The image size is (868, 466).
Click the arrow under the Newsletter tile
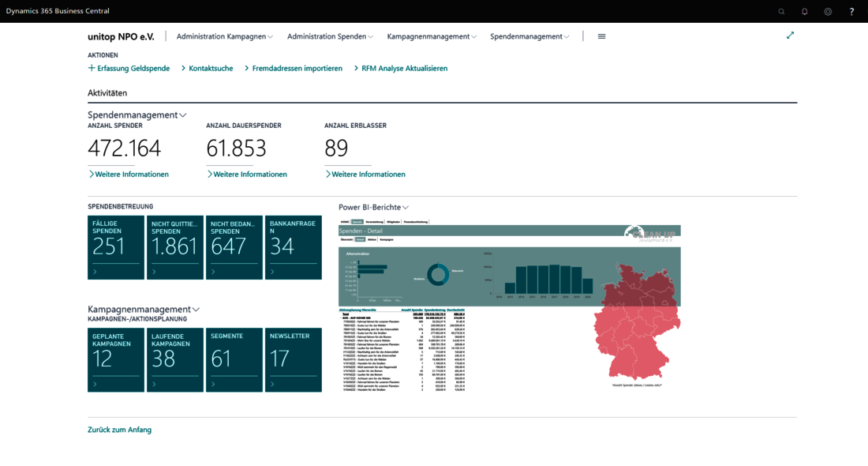coord(273,384)
